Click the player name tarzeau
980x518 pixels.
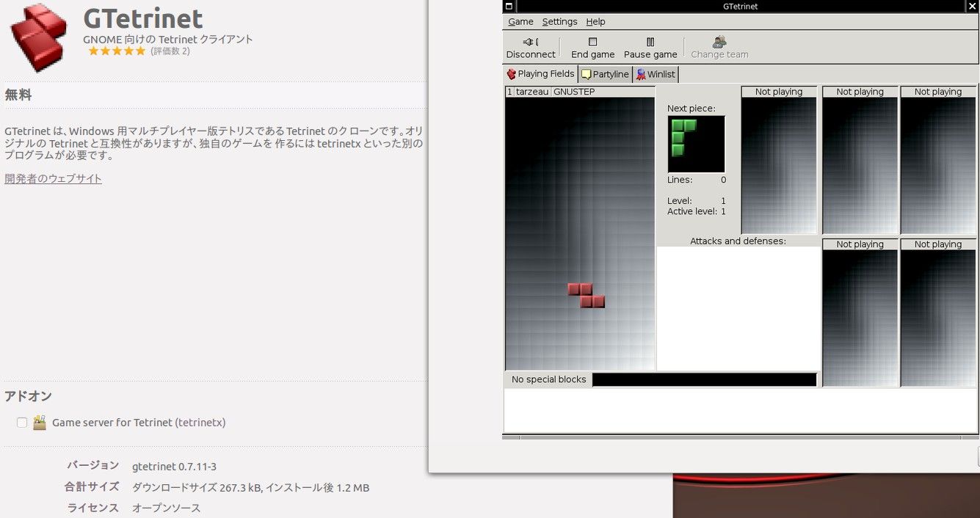532,92
